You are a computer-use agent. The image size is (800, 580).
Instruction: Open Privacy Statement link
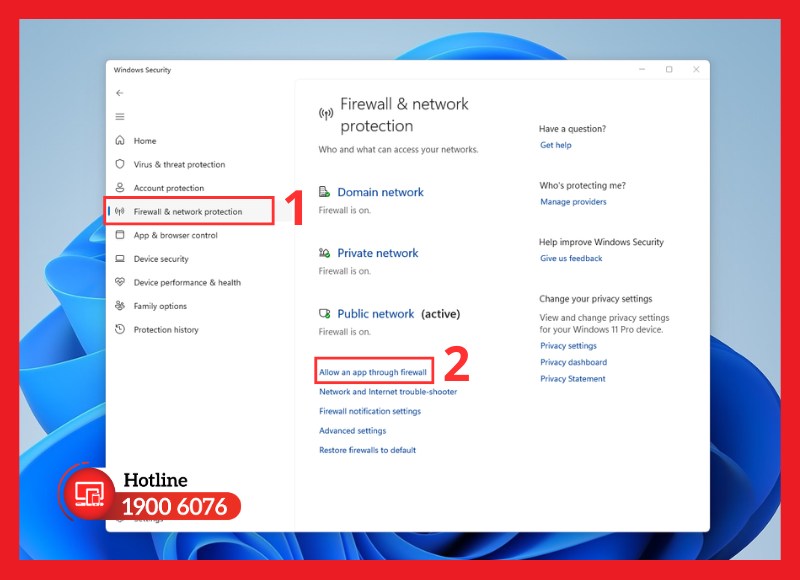pos(573,378)
